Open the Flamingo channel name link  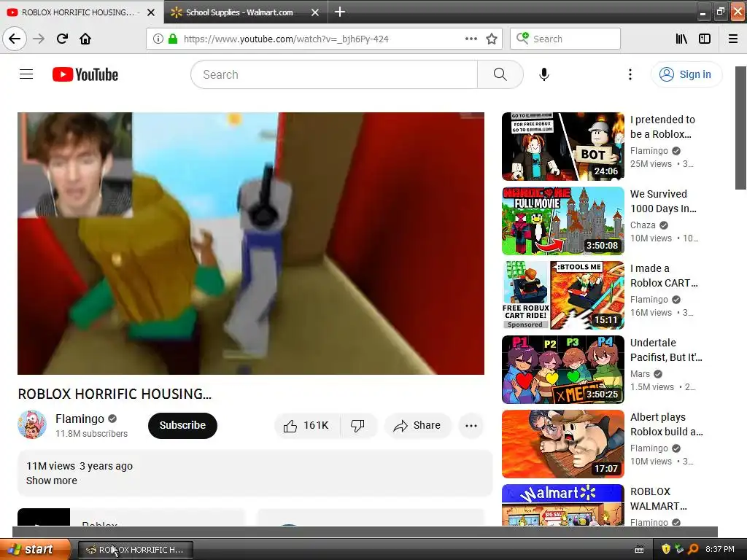point(80,419)
